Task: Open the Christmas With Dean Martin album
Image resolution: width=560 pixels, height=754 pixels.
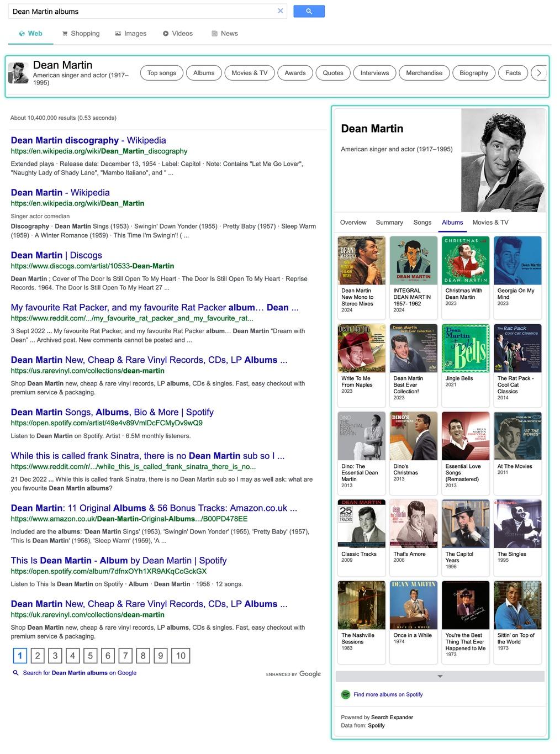Action: tap(466, 277)
